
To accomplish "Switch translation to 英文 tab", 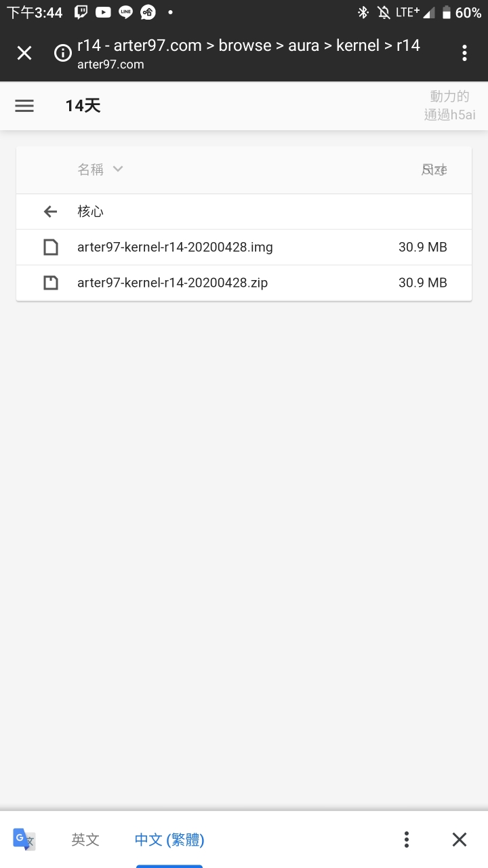I will [85, 840].
